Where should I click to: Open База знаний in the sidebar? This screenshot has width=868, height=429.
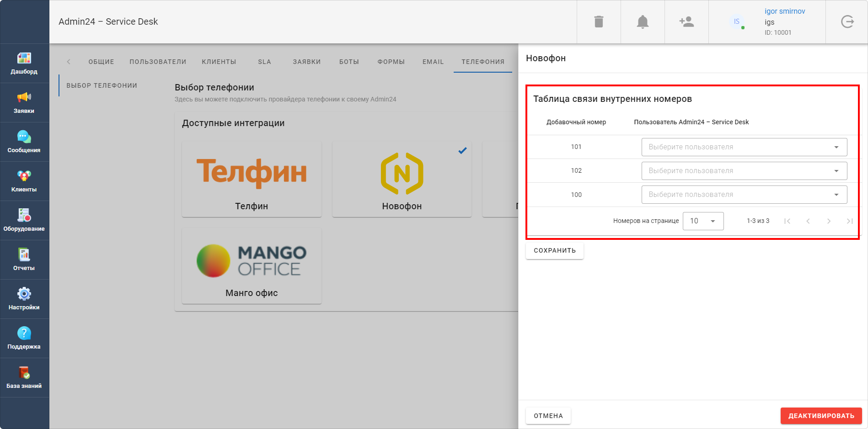(24, 378)
